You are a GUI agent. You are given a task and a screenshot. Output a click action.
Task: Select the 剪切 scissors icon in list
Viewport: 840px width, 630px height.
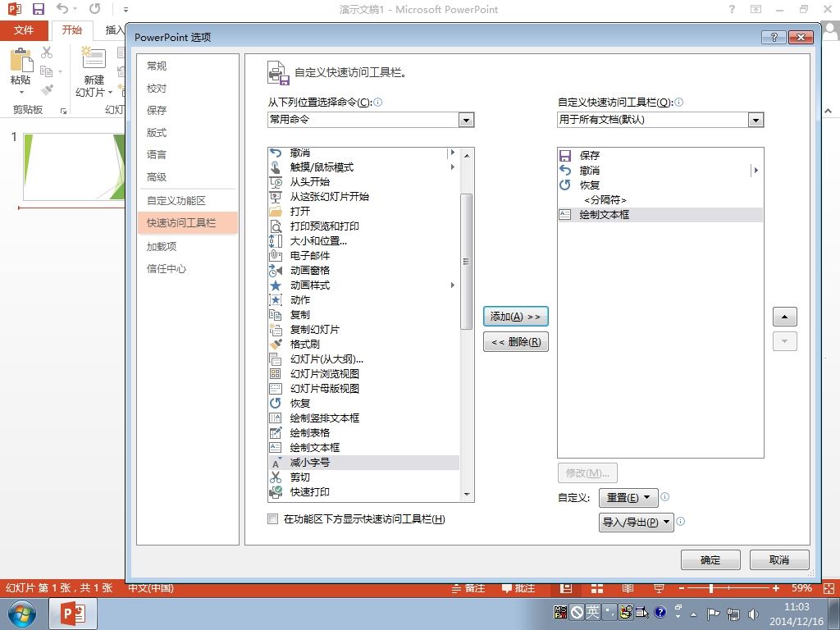(x=276, y=477)
